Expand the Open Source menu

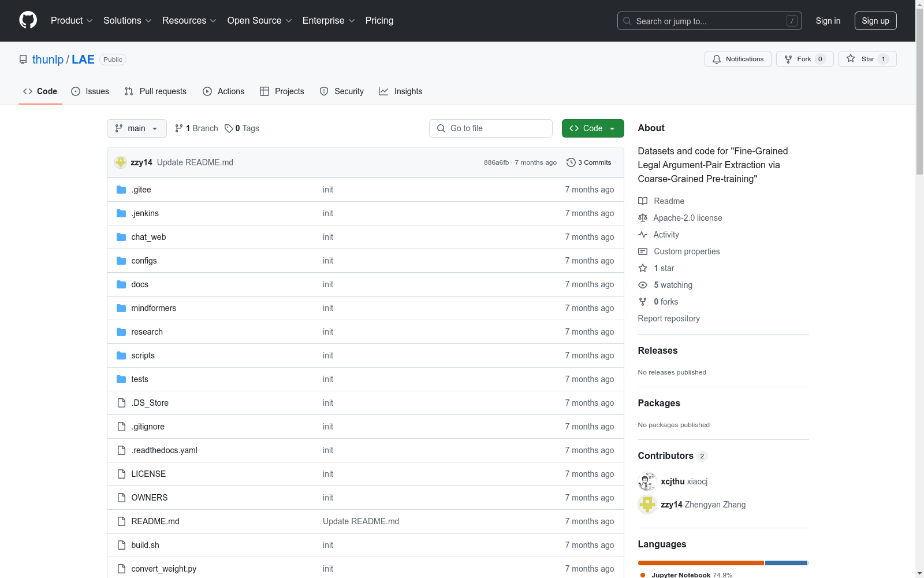click(260, 20)
